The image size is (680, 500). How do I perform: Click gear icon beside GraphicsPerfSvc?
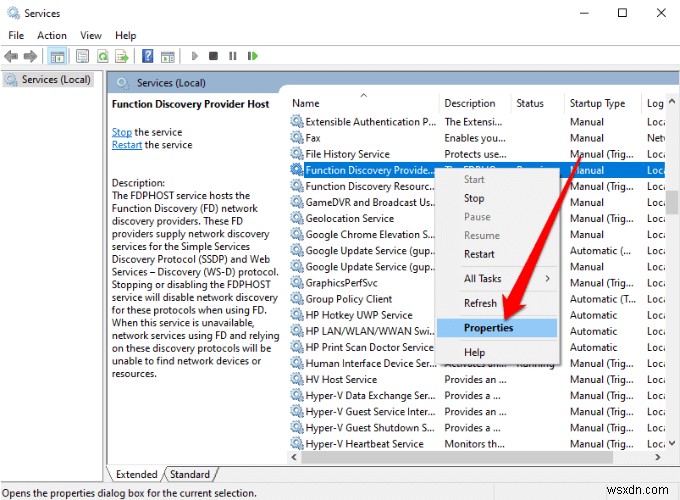297,283
